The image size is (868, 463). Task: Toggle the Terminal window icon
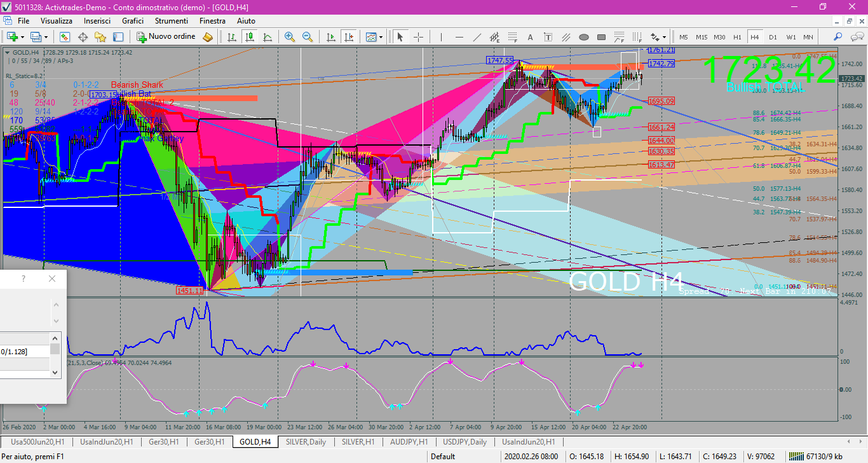[118, 37]
